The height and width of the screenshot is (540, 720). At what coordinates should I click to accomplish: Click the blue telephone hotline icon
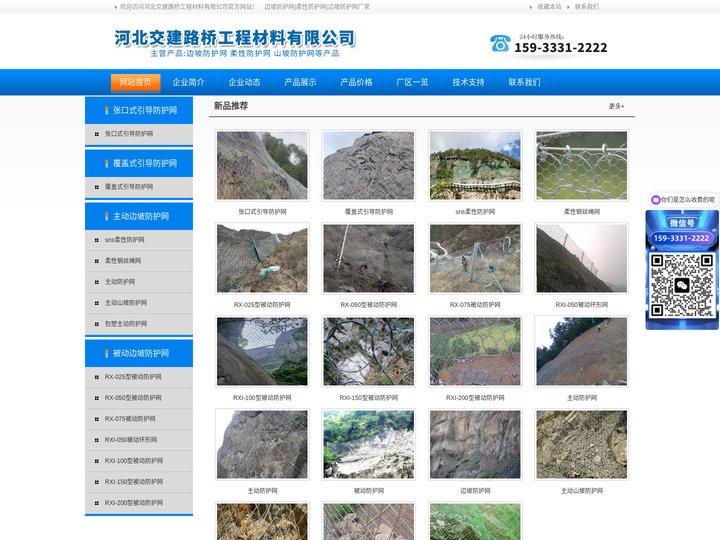tap(500, 43)
